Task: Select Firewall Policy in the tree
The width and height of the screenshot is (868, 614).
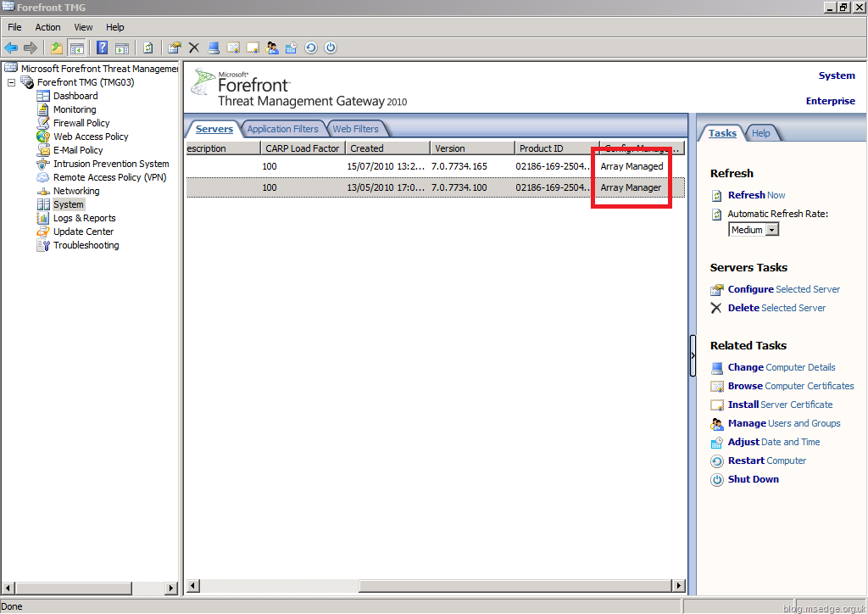Action: 81,123
